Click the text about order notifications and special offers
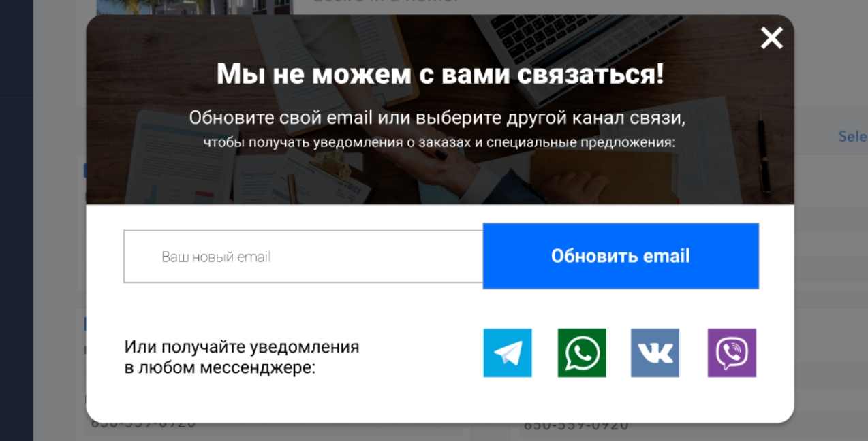This screenshot has width=868, height=441. (439, 143)
